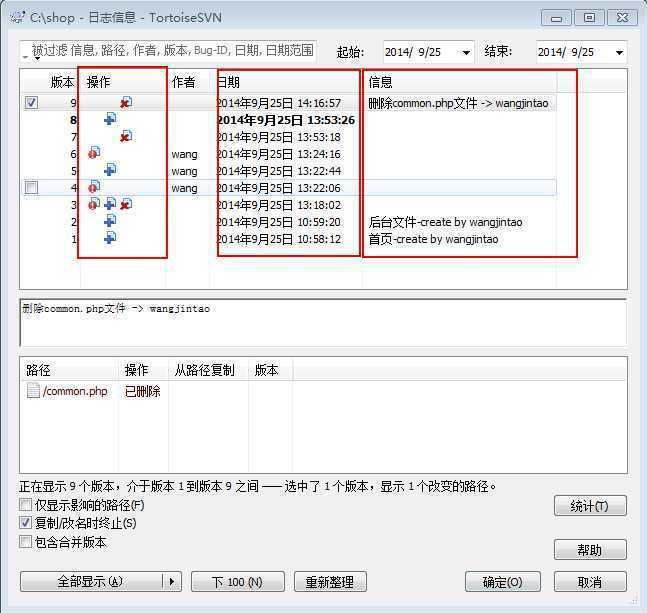Click the added icon in revision 8 row
The width and height of the screenshot is (647, 613).
pos(110,120)
